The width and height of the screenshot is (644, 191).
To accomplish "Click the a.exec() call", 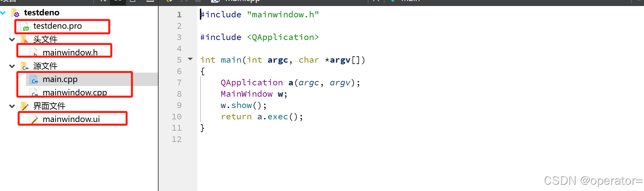I will (280, 117).
